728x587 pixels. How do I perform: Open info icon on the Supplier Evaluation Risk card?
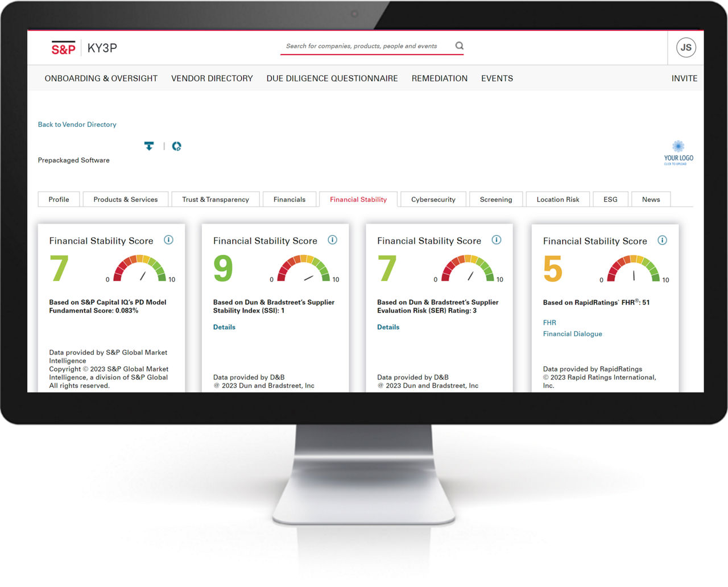click(497, 240)
